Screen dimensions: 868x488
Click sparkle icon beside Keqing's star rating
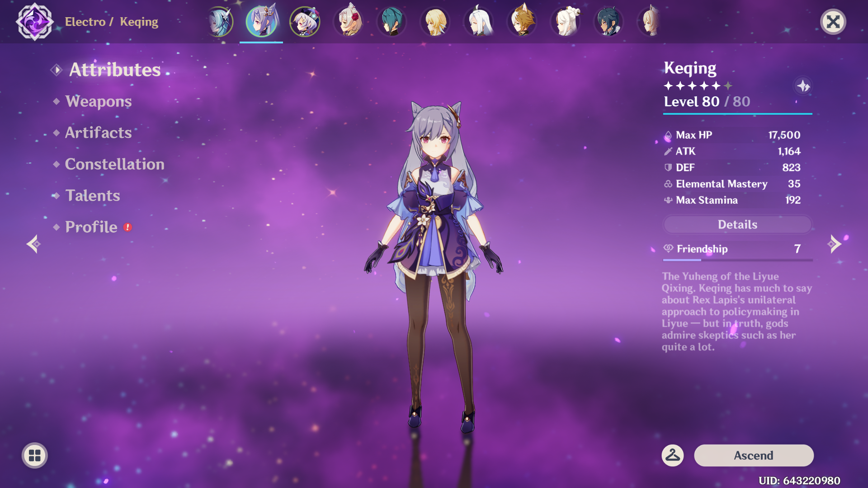pos(803,86)
